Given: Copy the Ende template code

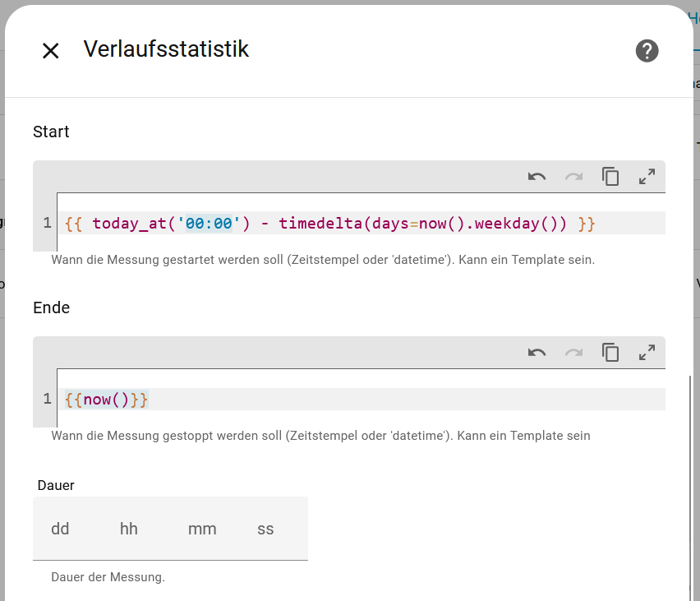Looking at the screenshot, I should pos(610,353).
